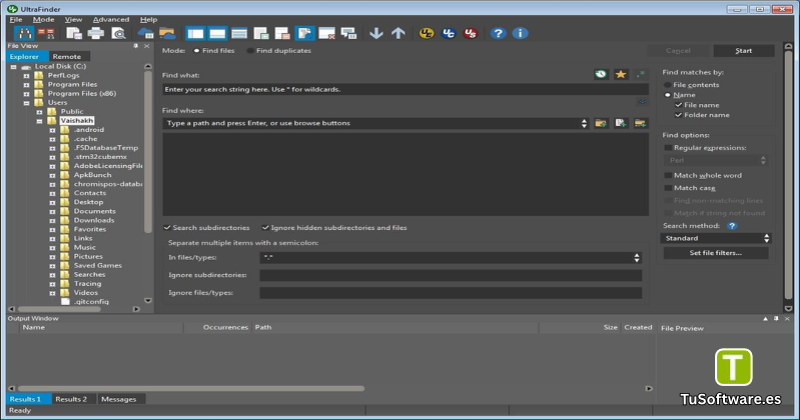Click the add folder list icon beside Find where
This screenshot has height=420, width=800.
click(x=640, y=123)
